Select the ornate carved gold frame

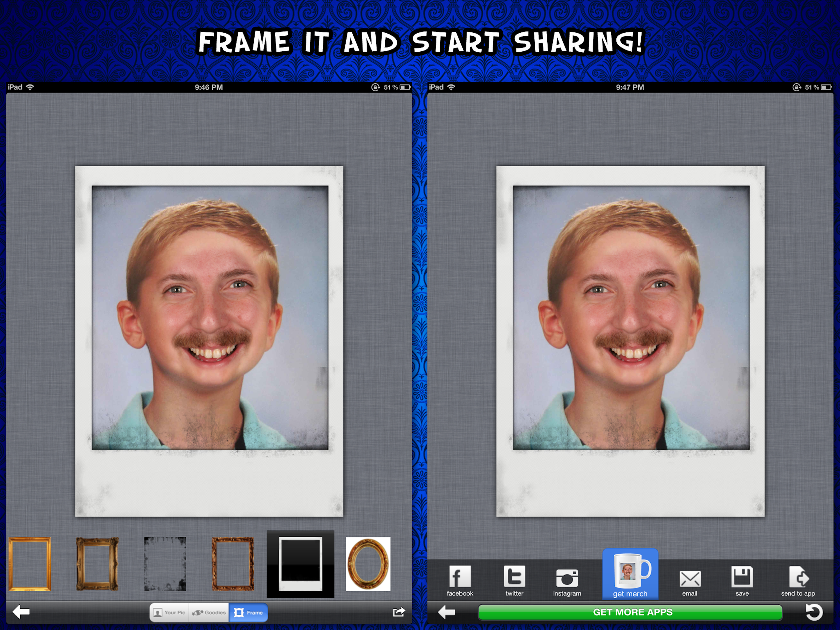pos(97,564)
